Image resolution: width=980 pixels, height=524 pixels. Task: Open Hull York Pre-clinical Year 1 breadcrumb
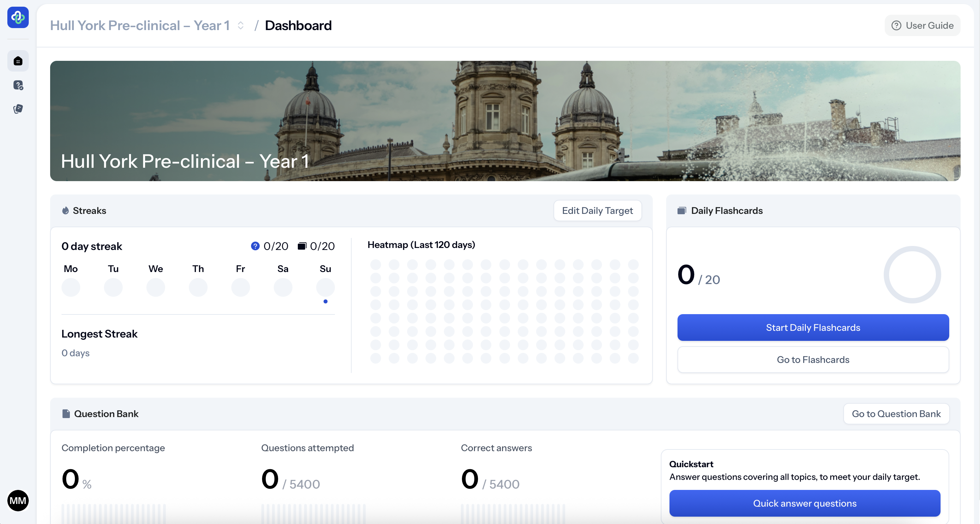pos(140,25)
